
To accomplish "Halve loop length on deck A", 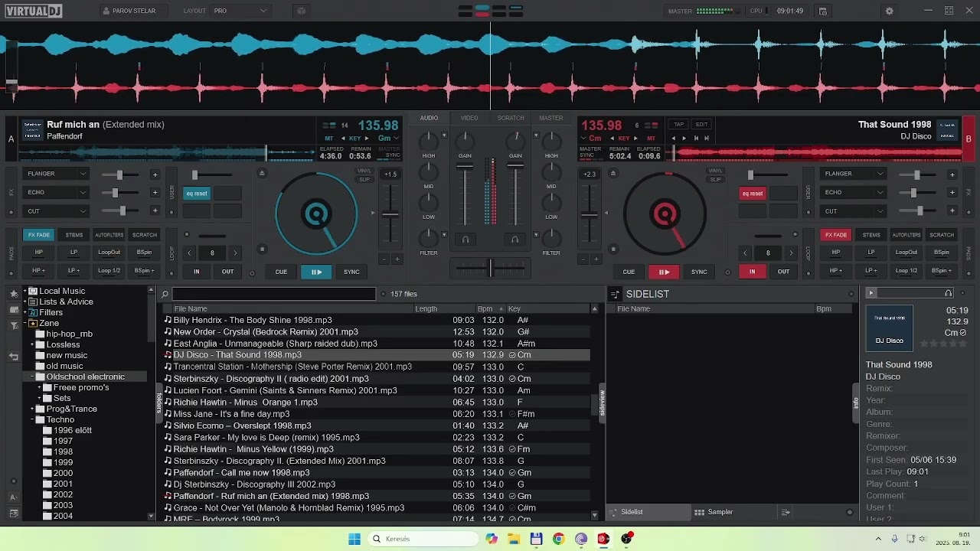I will coord(189,253).
